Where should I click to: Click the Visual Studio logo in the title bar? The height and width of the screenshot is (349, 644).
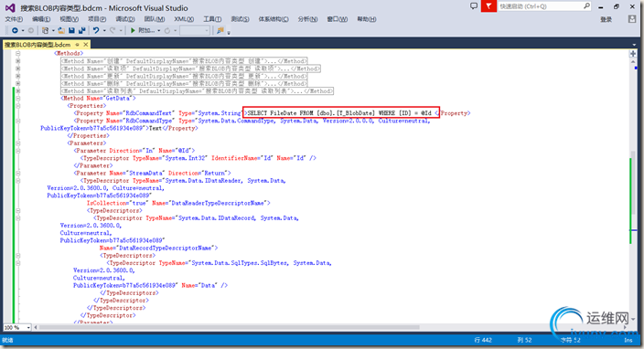pyautogui.click(x=10, y=8)
